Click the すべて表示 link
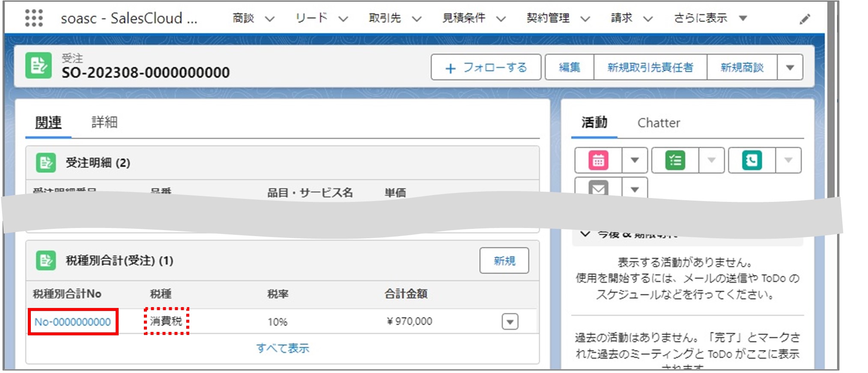868x373 pixels. [283, 348]
